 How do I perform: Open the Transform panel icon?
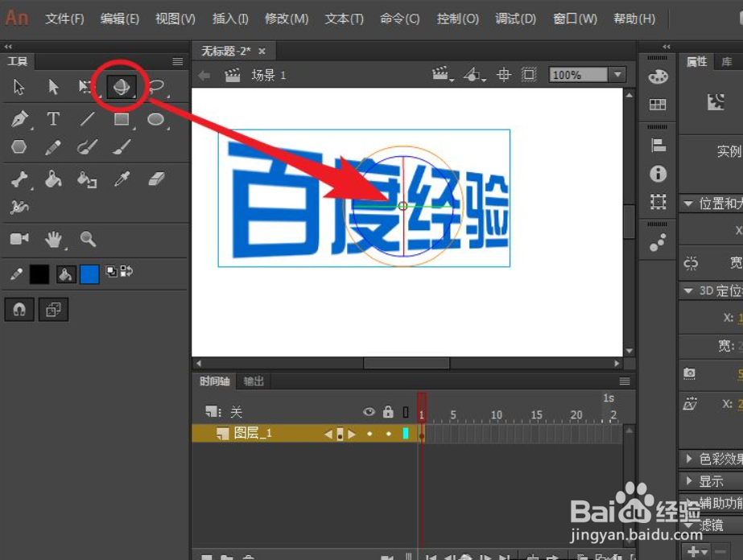coord(658,202)
